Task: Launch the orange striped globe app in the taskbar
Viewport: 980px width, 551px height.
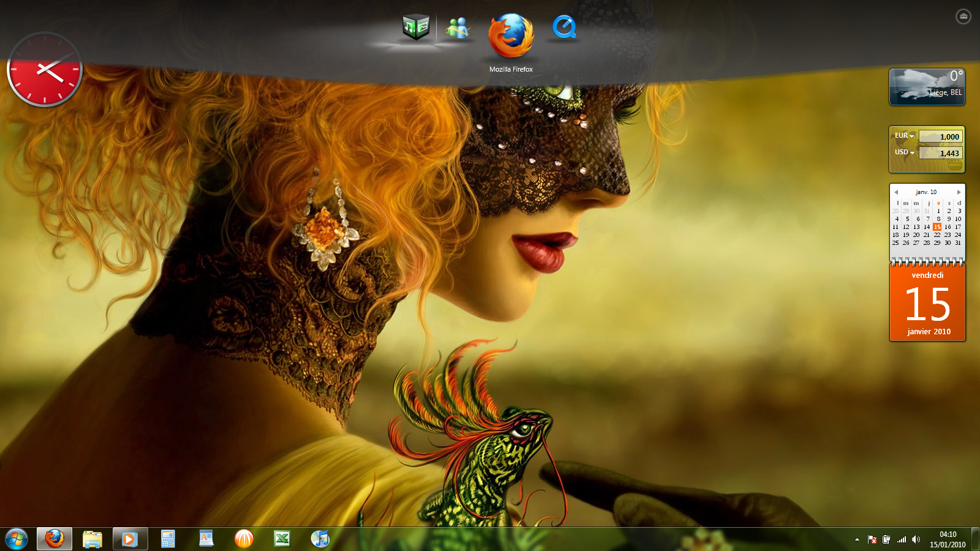Action: pyautogui.click(x=244, y=539)
